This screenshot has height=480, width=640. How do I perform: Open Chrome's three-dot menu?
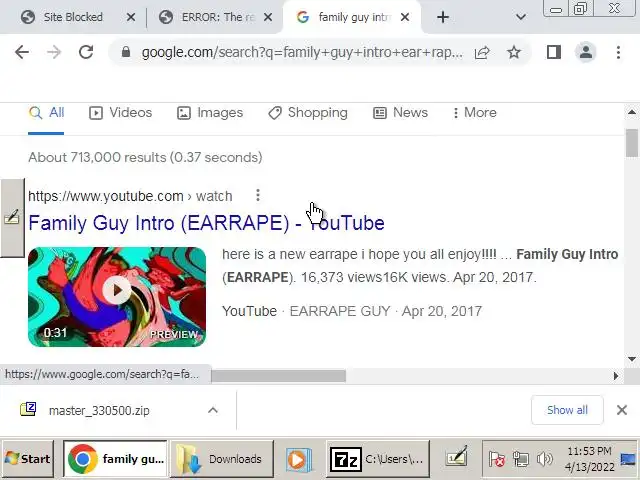pyautogui.click(x=618, y=52)
